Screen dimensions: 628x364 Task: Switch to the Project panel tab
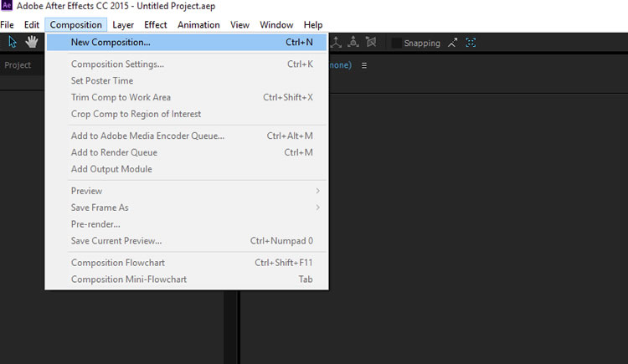pos(18,65)
